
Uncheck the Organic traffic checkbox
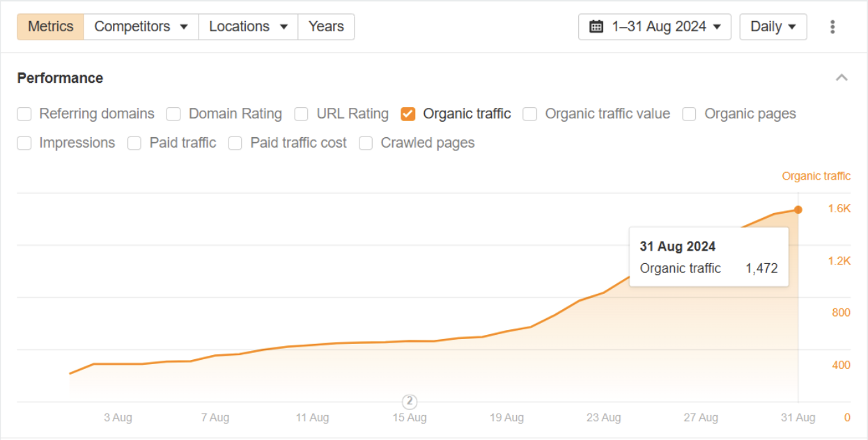(408, 114)
